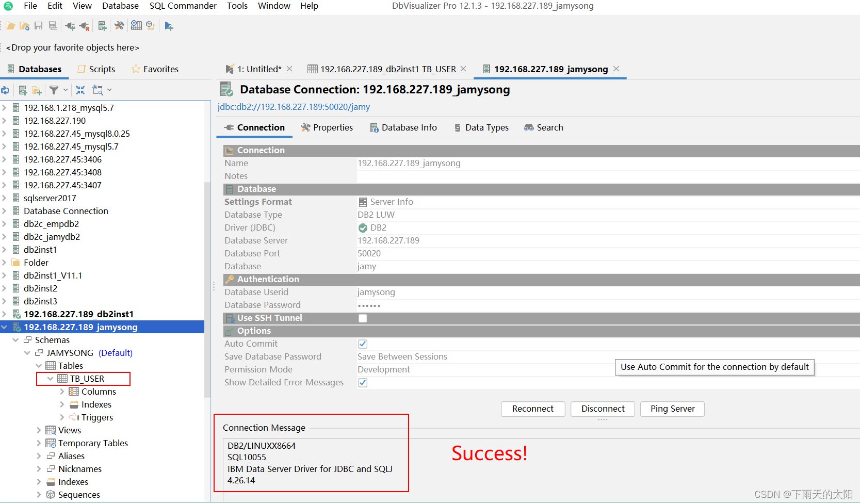The height and width of the screenshot is (504, 860).
Task: Collapse the TB_USER table node
Action: coord(50,379)
